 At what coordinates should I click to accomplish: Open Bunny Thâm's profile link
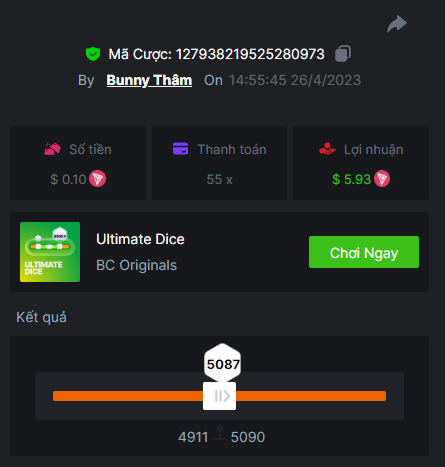pos(149,80)
